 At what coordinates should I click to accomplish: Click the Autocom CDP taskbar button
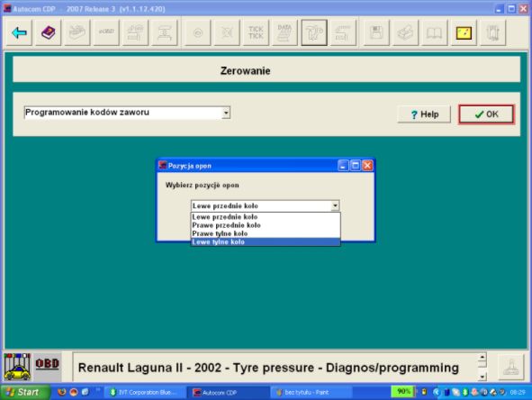point(228,393)
